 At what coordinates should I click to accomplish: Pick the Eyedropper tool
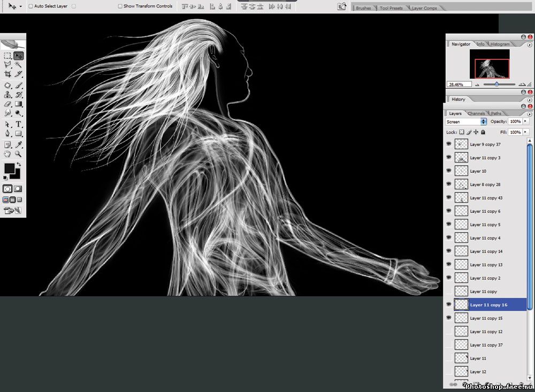(x=19, y=144)
